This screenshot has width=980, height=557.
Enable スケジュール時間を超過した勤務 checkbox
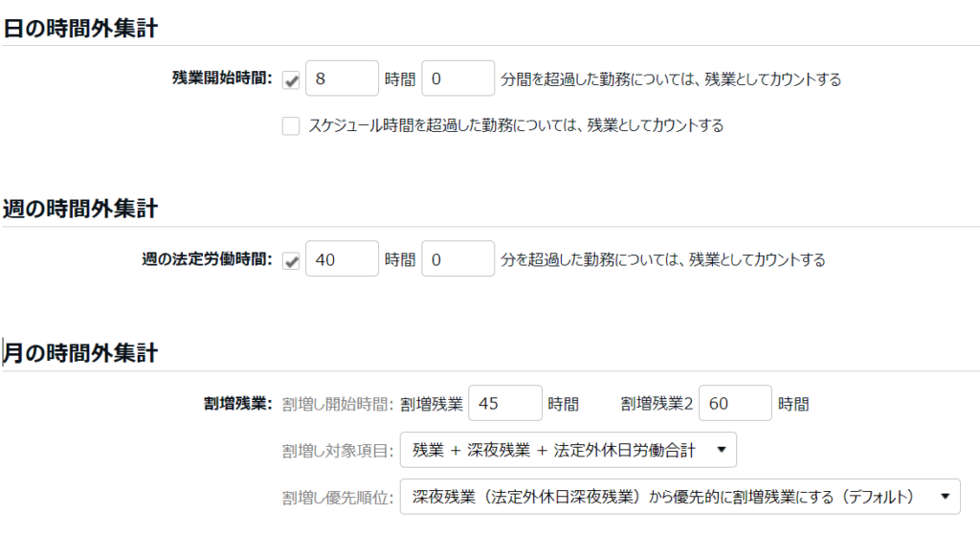pos(291,125)
